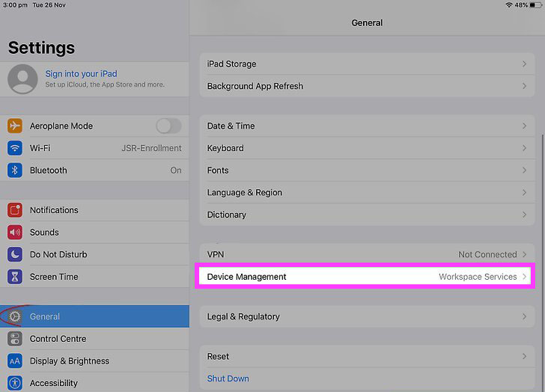The image size is (545, 392).
Task: Tap the Aeroplane Mode orange plane icon
Action: pyautogui.click(x=15, y=126)
